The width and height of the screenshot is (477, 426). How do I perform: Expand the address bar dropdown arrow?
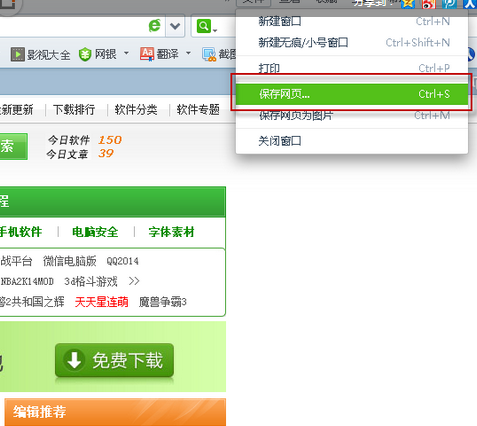175,26
